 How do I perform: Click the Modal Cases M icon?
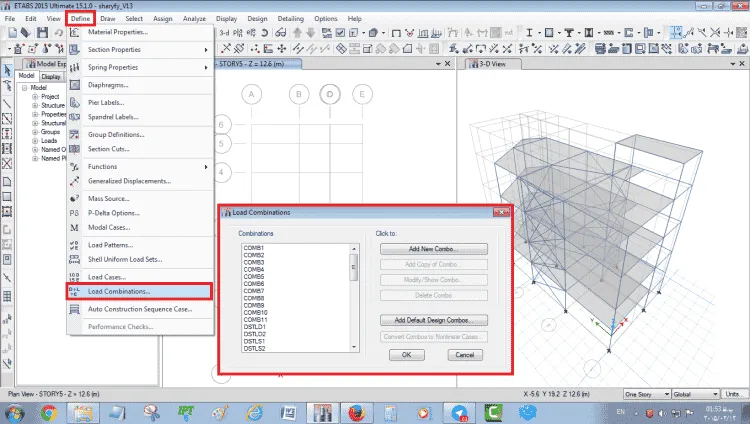coord(75,227)
